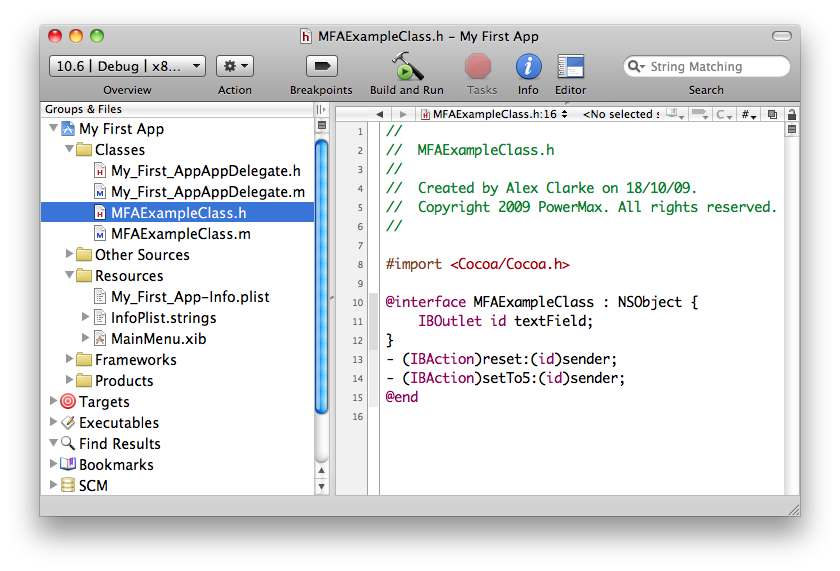Click the editor lock icon
This screenshot has width=840, height=571.
792,115
